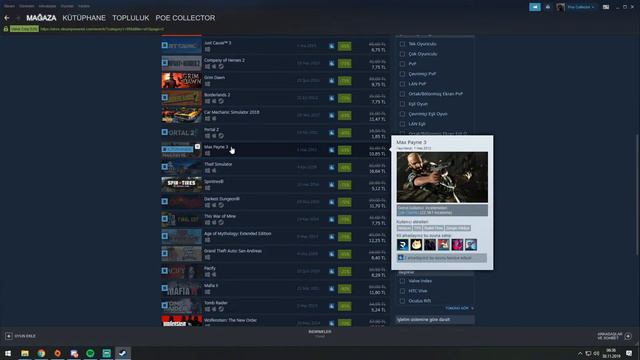640x360 pixels.
Task: Click the discount badge for Max Payne 3
Action: click(344, 150)
